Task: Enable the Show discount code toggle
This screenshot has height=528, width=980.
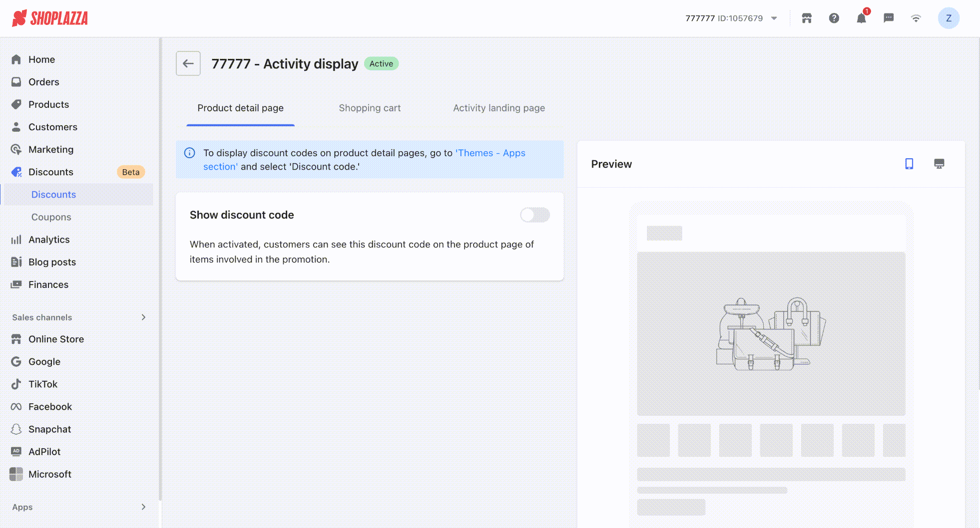Action: point(534,215)
